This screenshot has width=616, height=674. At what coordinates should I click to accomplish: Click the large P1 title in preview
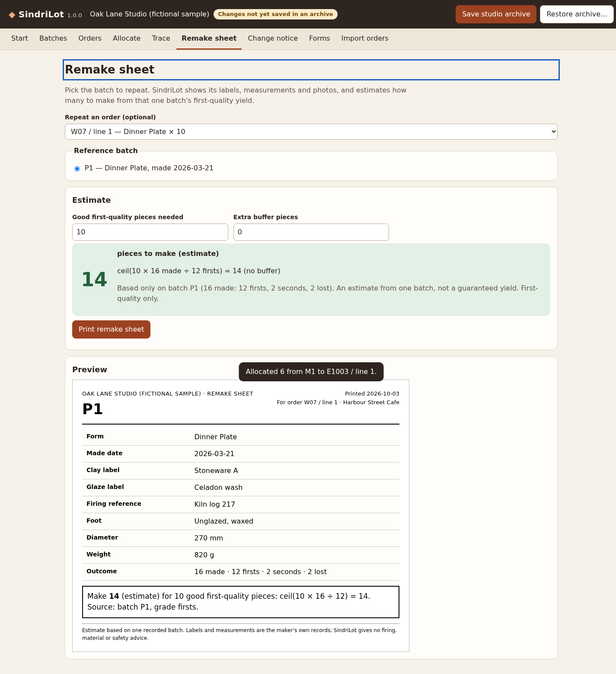click(93, 409)
